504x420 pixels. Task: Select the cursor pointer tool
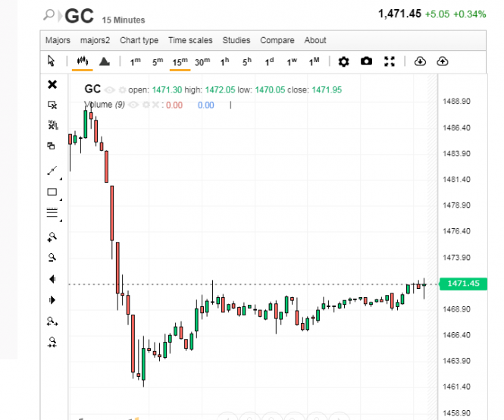[x=51, y=61]
